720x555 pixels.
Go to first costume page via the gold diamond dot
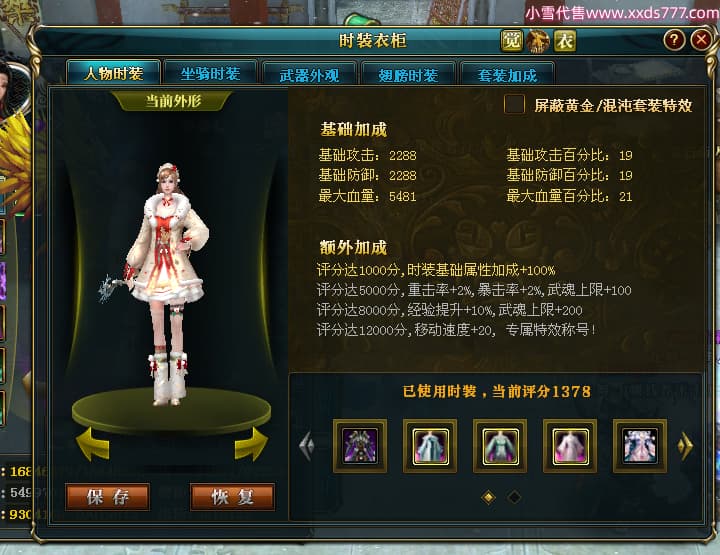click(489, 497)
